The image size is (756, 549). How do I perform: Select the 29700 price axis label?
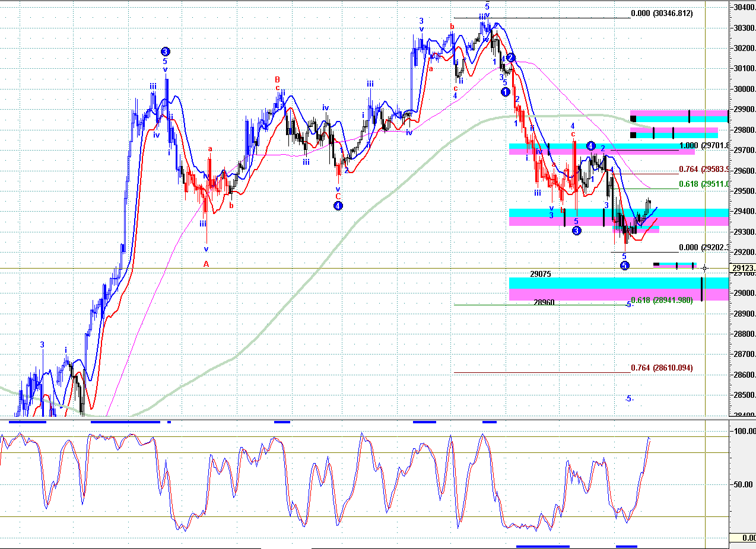[745, 151]
